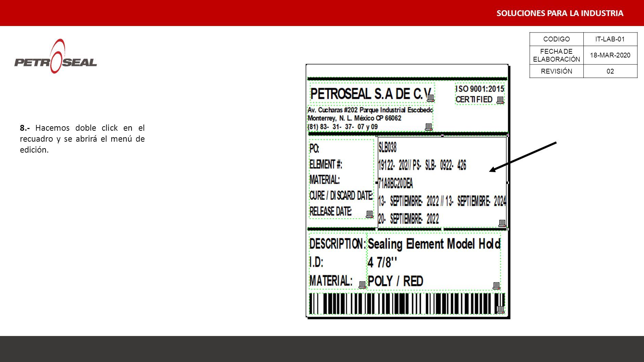Click the SLB038 value
The image size is (644, 362).
[x=388, y=148]
